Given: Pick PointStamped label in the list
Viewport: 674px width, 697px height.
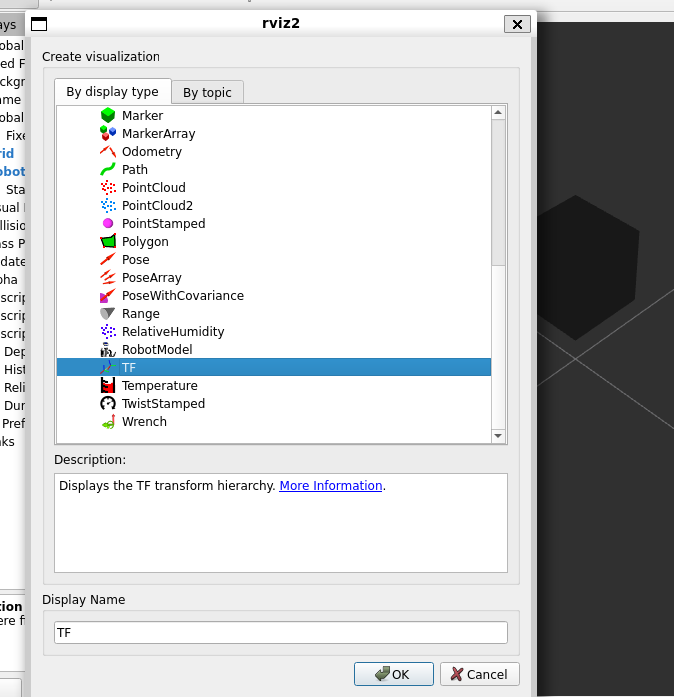Looking at the screenshot, I should click(164, 224).
